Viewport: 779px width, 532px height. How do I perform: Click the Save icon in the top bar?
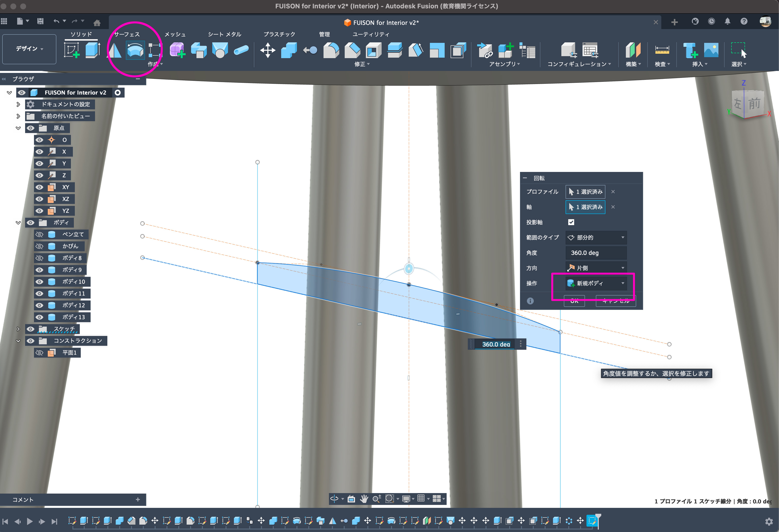[40, 21]
